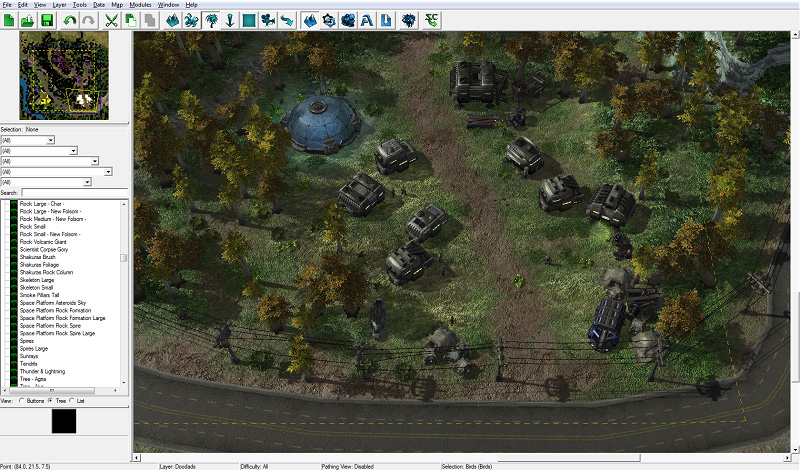Switch to the Units layer icon
Screen dimensions: 800x470
click(x=192, y=20)
